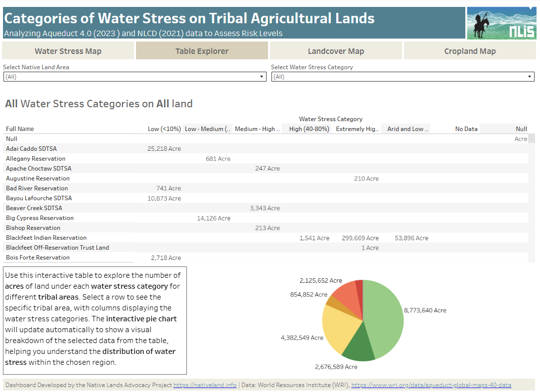Screen dimensions: 540x392
Task: Select the Table Explorer tab
Action: point(202,51)
